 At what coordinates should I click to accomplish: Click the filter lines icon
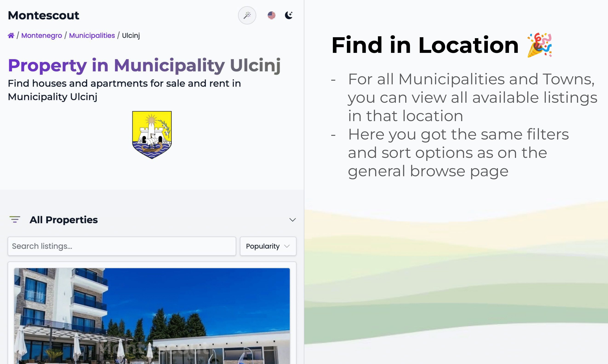(15, 219)
